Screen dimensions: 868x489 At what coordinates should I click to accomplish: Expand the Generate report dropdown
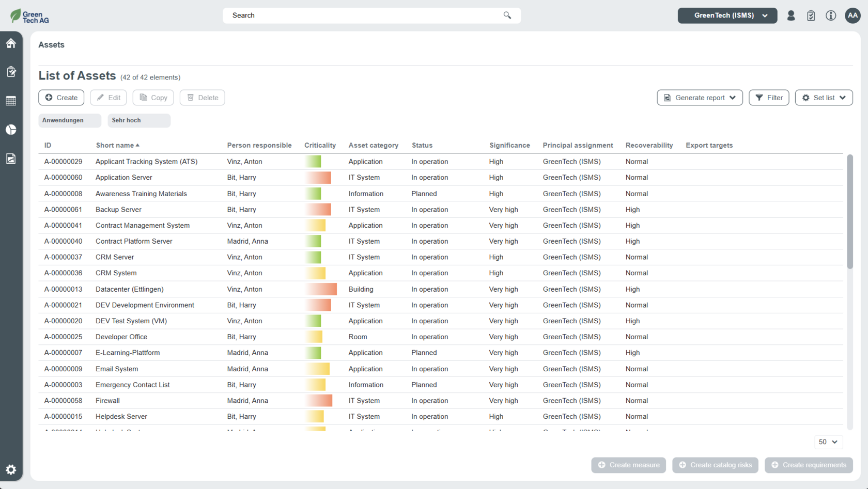click(x=700, y=98)
